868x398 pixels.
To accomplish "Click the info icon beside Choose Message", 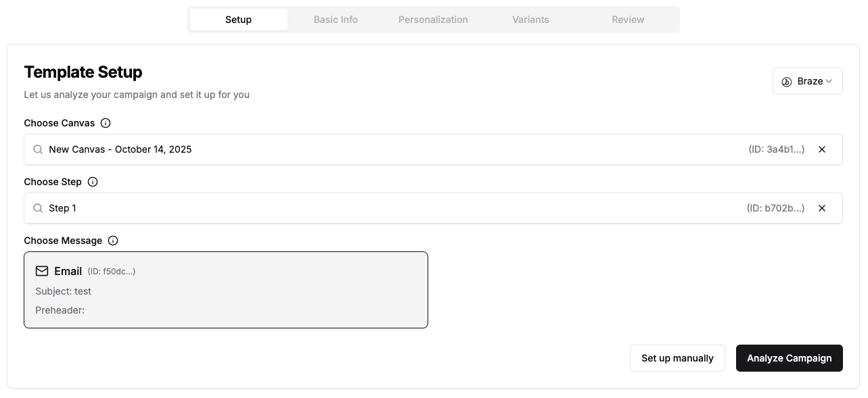I will 112,241.
